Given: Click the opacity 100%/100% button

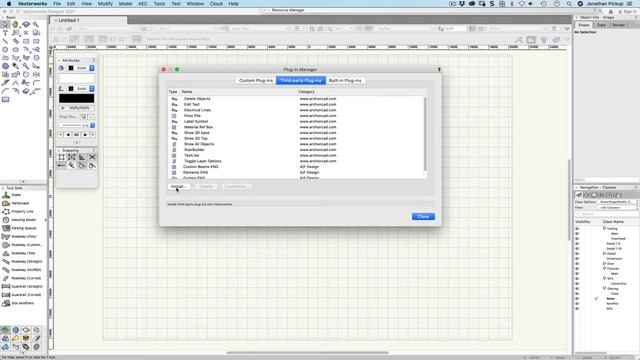Looking at the screenshot, I should 77,108.
